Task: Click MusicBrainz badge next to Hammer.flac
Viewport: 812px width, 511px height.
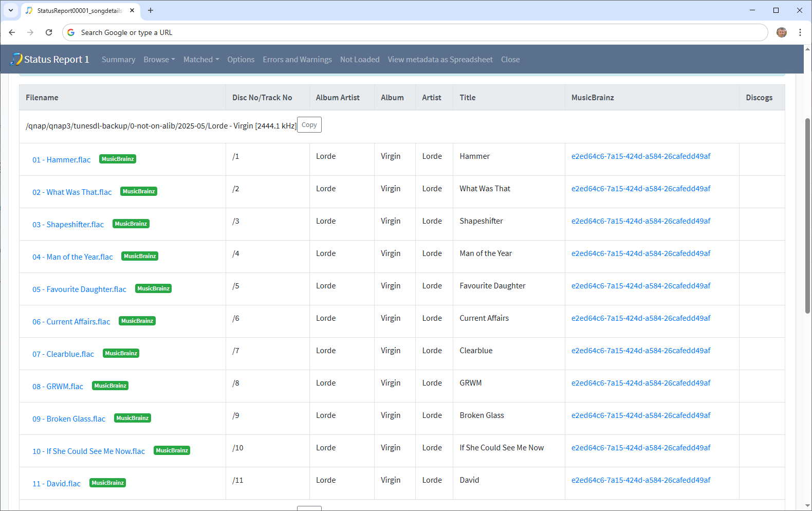Action: (118, 159)
